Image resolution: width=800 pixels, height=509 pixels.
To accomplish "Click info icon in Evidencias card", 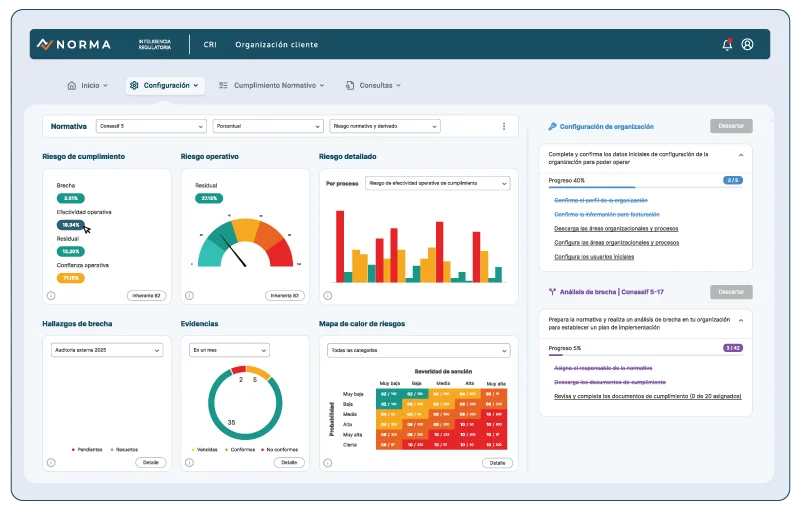I will coord(189,463).
